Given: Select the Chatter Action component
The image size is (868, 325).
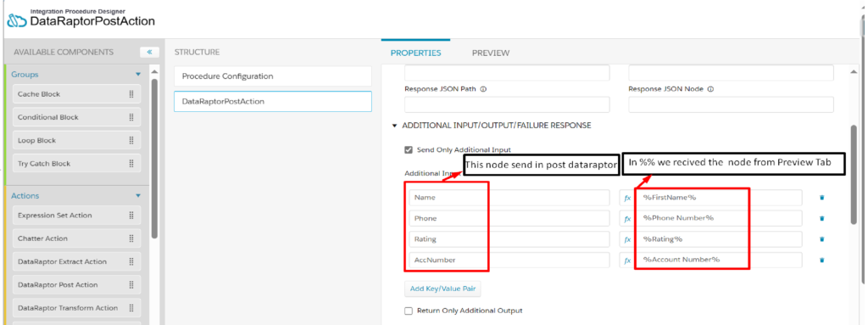Looking at the screenshot, I should point(76,238).
